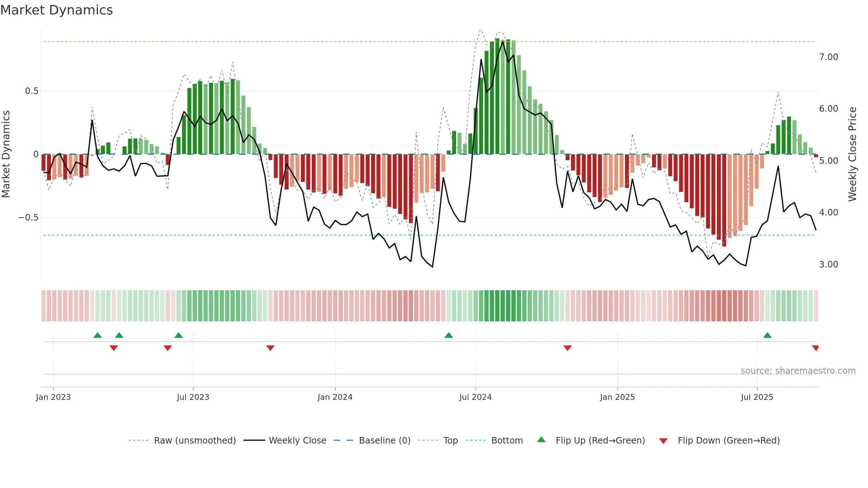This screenshot has width=868, height=488.
Task: Click the 7.00 price axis tick
Action: (829, 57)
